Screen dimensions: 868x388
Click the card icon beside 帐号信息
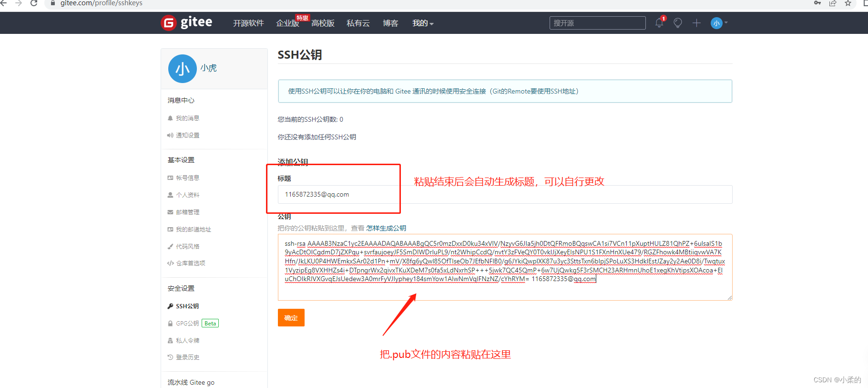point(170,178)
